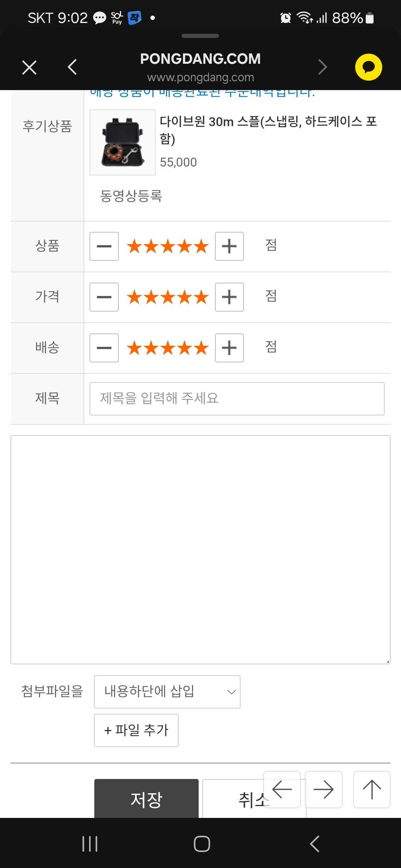Open Android recent apps button
This screenshot has height=868, width=401.
(90, 844)
